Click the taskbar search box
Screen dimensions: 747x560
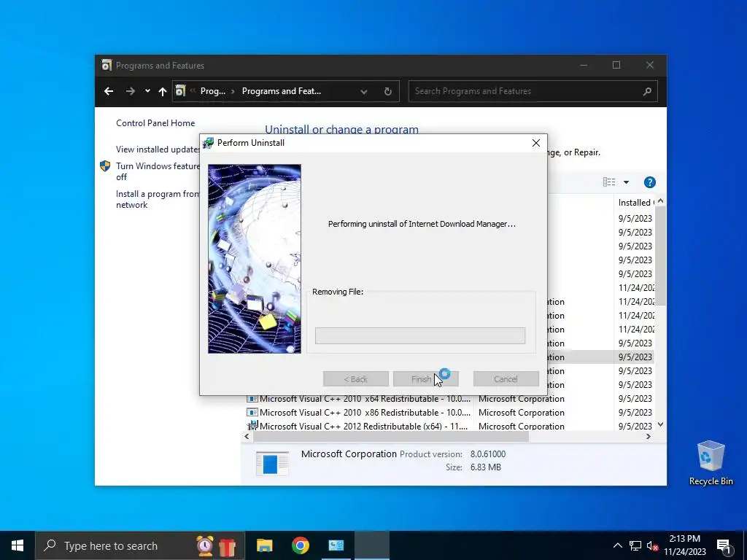140,545
